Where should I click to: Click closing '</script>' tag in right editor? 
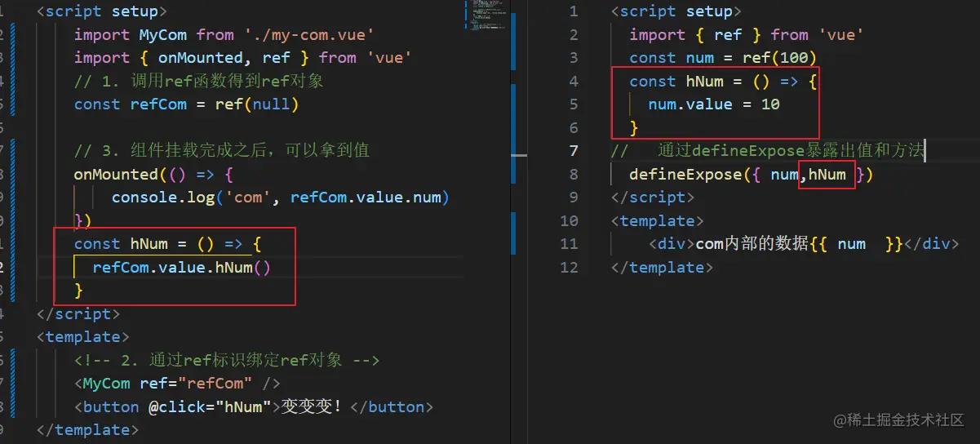(x=653, y=197)
